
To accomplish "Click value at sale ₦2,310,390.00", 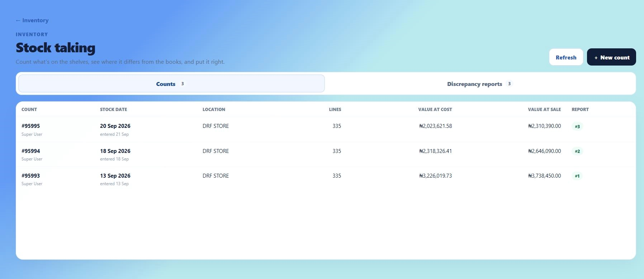I will [544, 126].
